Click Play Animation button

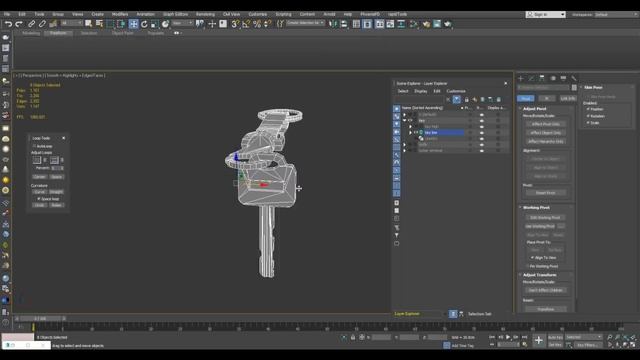point(508,337)
